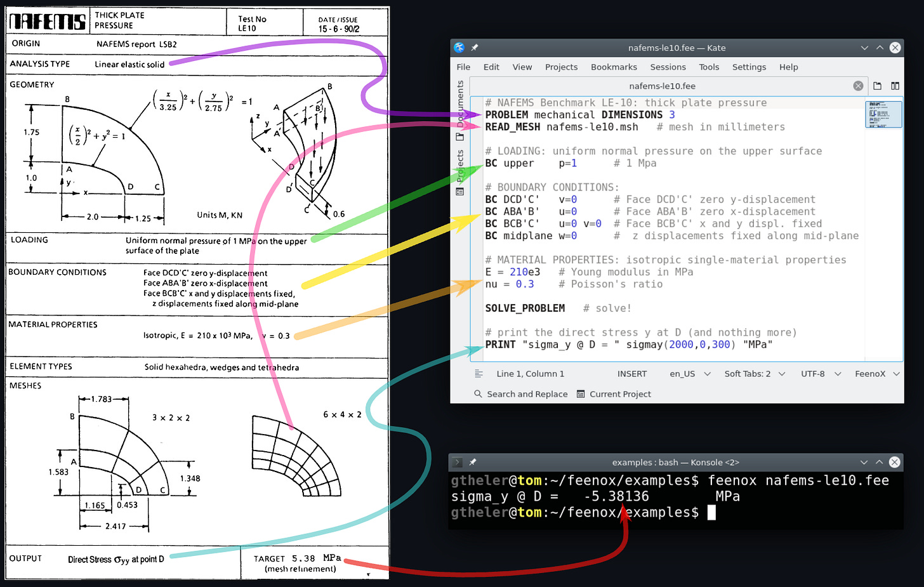The height and width of the screenshot is (587, 924).
Task: Click the Line 1, Column 1 position indicator
Action: tap(531, 374)
